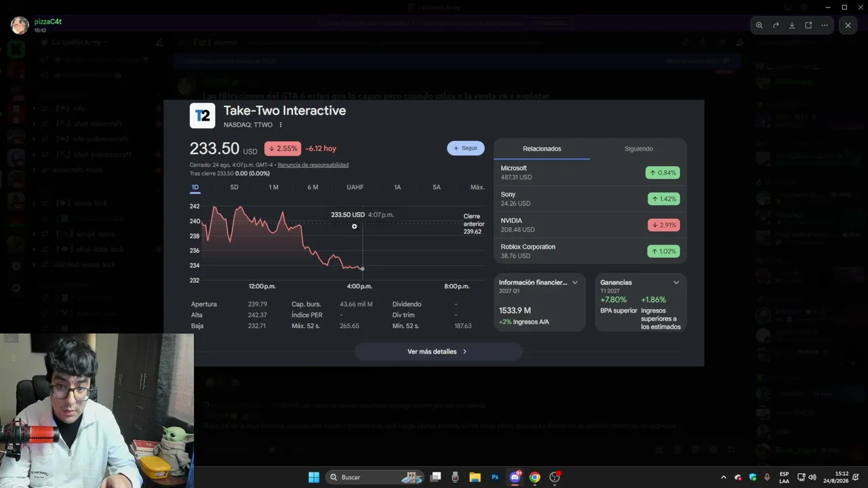Click the taskbar Buscar search box

pos(376,477)
